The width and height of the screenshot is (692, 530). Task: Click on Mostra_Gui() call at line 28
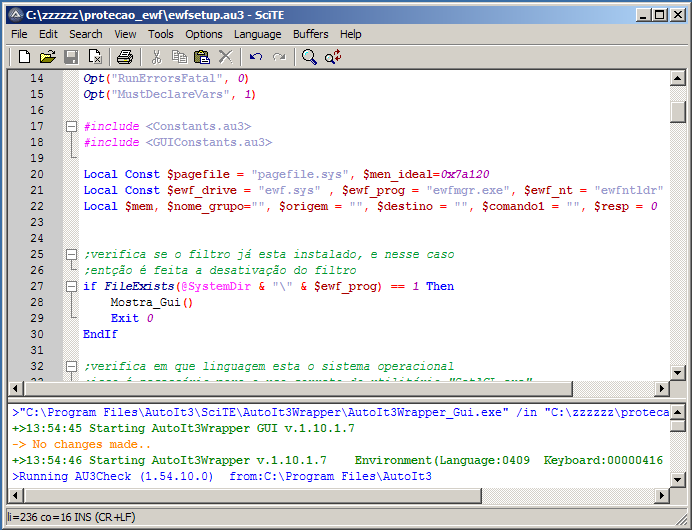152,302
